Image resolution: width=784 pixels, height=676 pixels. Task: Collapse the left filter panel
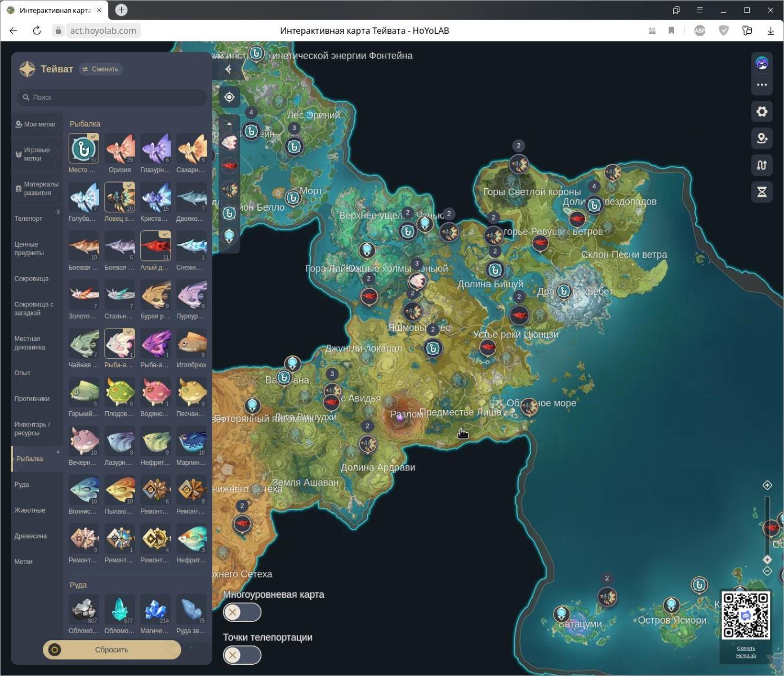228,69
